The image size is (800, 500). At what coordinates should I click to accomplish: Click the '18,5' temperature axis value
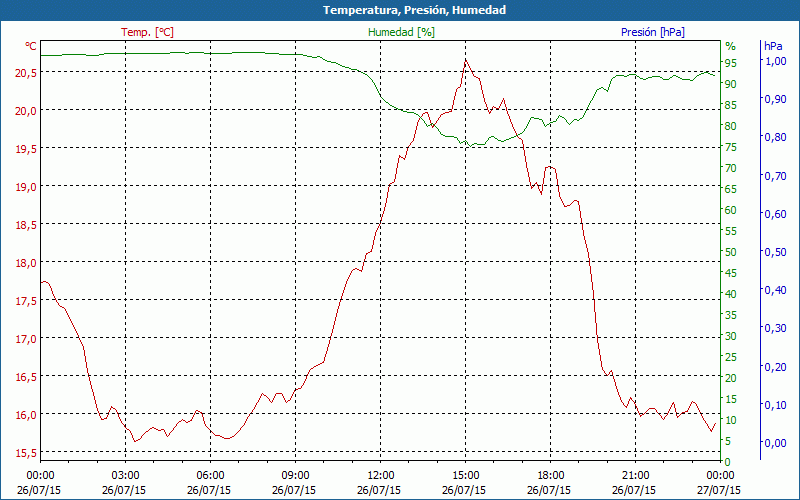[x=26, y=224]
